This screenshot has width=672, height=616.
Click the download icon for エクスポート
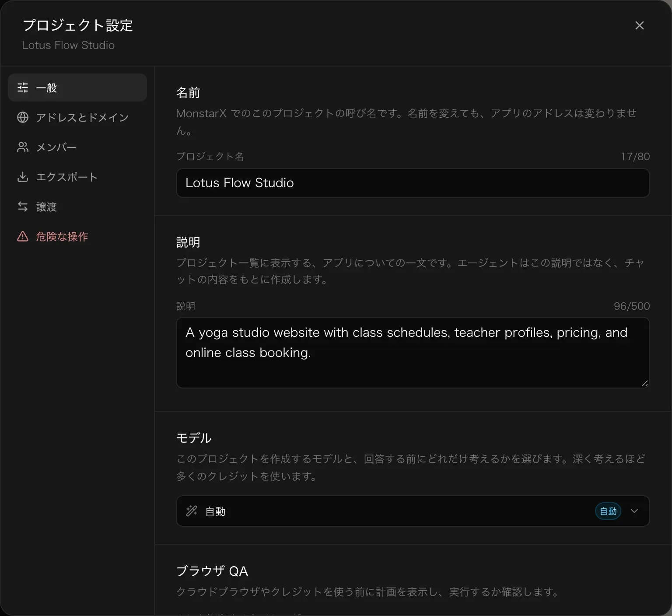pos(23,177)
